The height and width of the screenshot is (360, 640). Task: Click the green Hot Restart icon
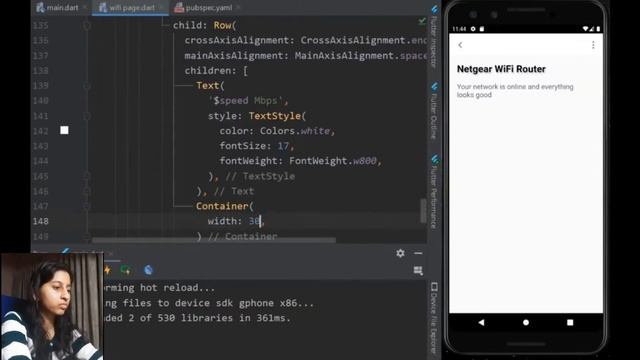[126, 270]
